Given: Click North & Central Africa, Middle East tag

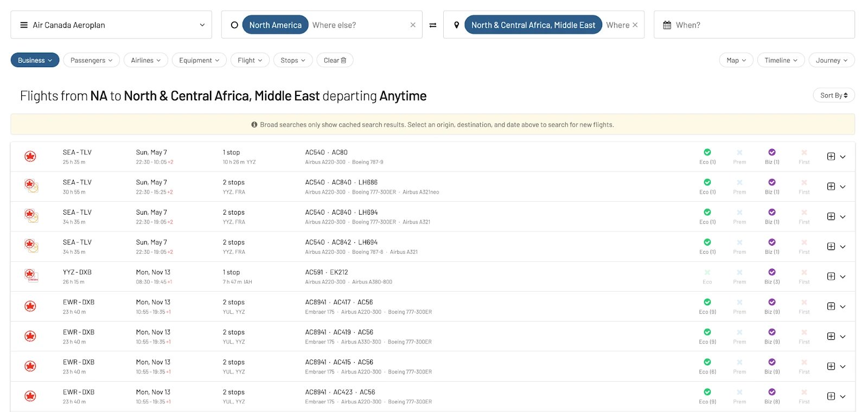Looking at the screenshot, I should pos(533,25).
